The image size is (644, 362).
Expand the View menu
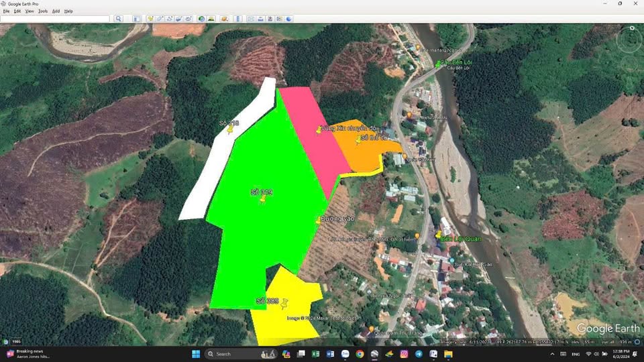pos(30,11)
